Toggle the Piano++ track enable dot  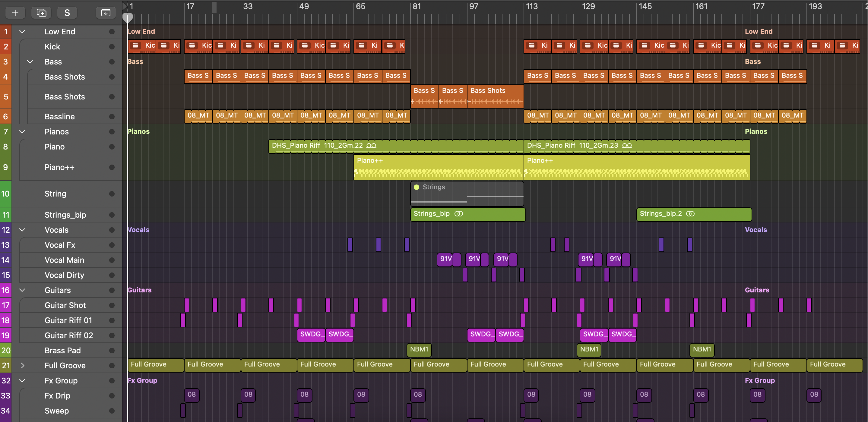(112, 167)
